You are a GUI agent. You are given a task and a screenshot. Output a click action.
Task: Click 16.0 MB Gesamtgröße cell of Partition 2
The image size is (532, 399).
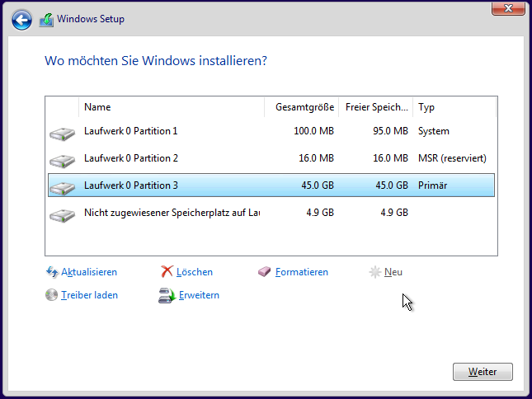coord(316,158)
